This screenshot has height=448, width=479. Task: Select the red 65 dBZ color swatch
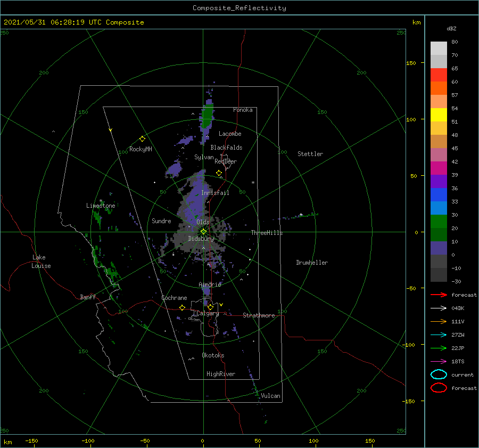tap(439, 75)
